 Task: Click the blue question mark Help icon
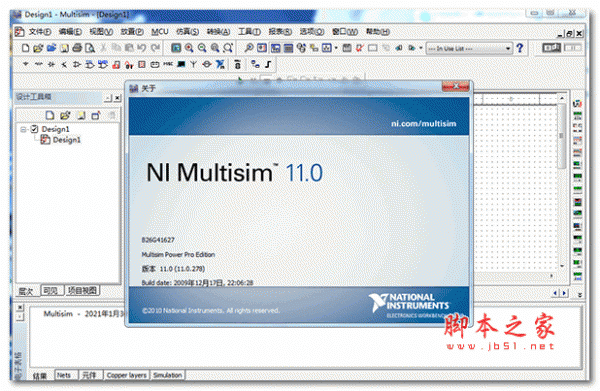tap(519, 48)
